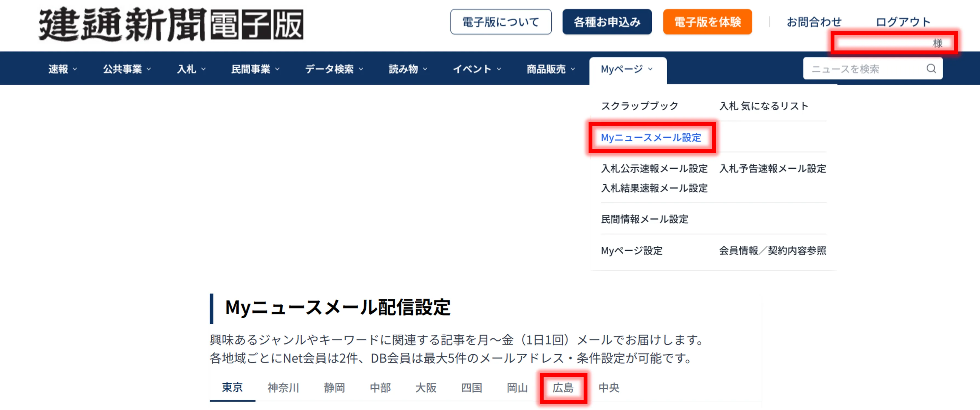Viewport: 980px width, 410px height.
Task: Open 民間情報メール設定
Action: coord(644,219)
